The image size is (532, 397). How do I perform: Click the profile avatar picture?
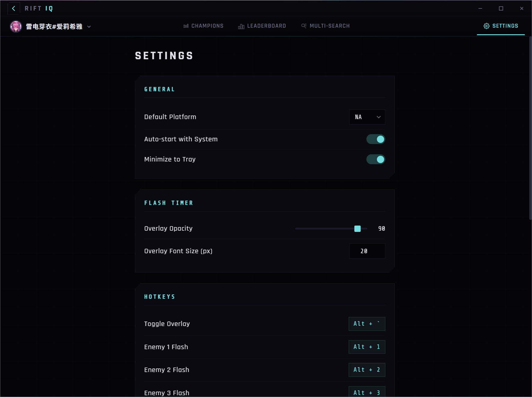[x=16, y=26]
